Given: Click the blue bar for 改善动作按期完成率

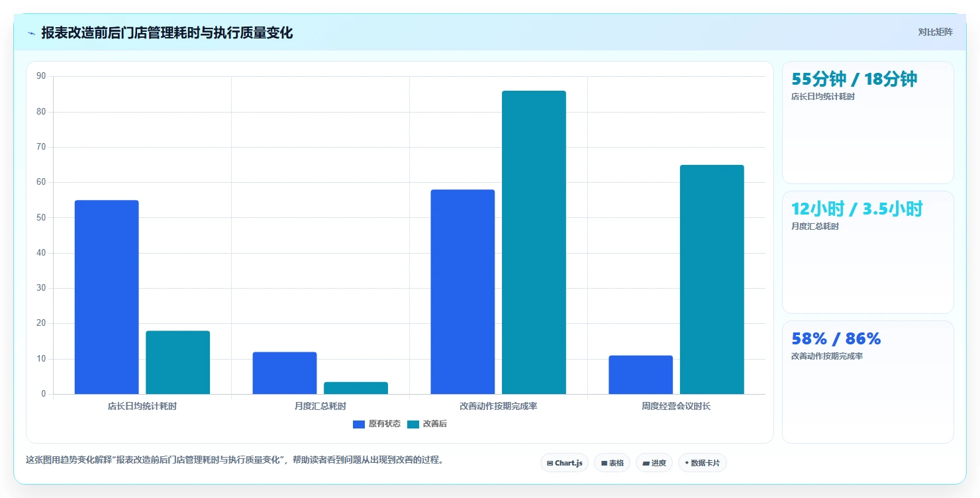Looking at the screenshot, I should coord(463,292).
